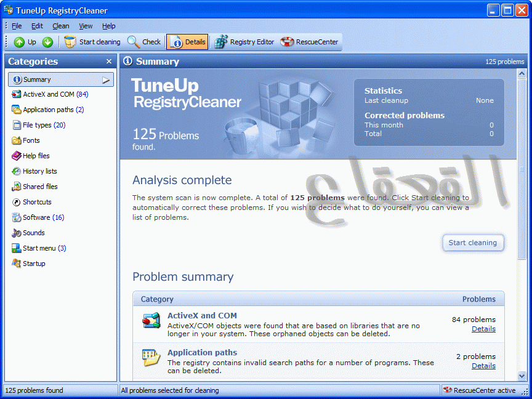The width and height of the screenshot is (532, 399).
Task: Open the File menu
Action: 17,26
